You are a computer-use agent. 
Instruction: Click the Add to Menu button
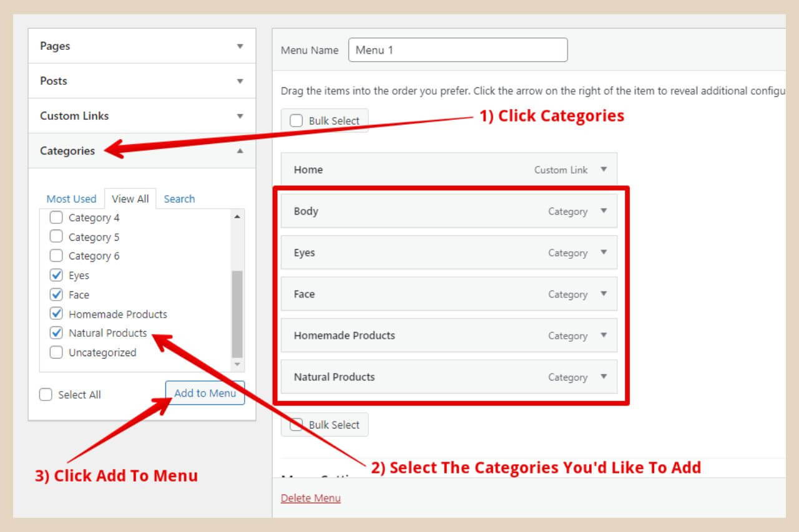tap(205, 393)
